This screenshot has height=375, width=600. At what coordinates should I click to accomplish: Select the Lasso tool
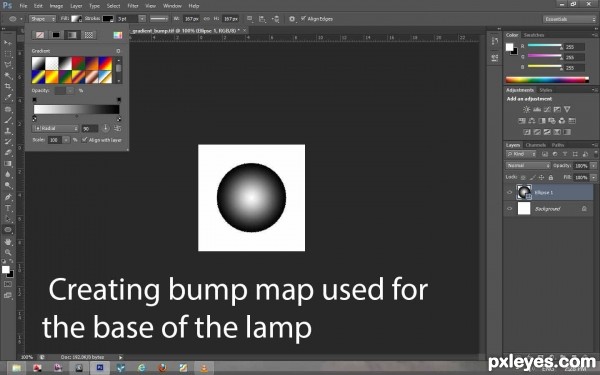pos(8,65)
